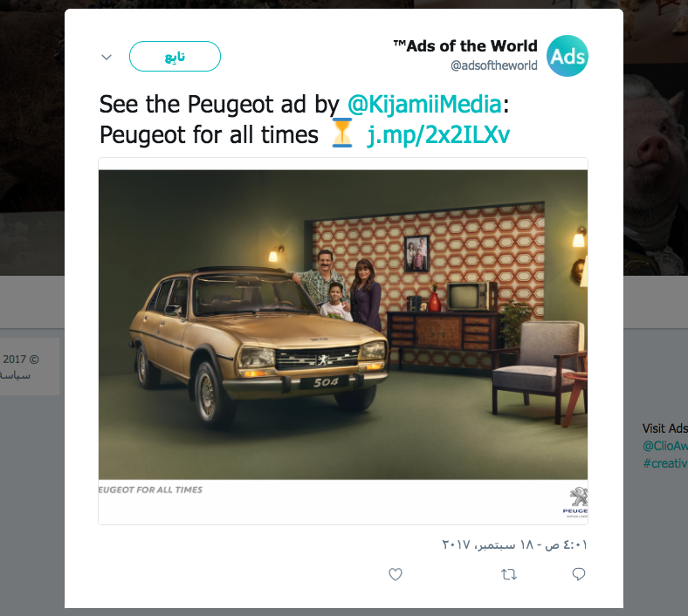The width and height of the screenshot is (688, 616).
Task: Click the follow button in Arabic
Action: (x=175, y=57)
